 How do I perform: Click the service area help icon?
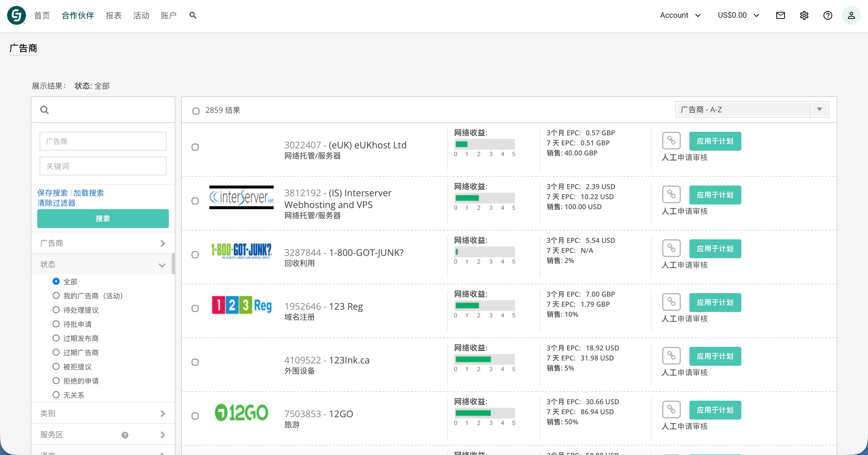125,435
